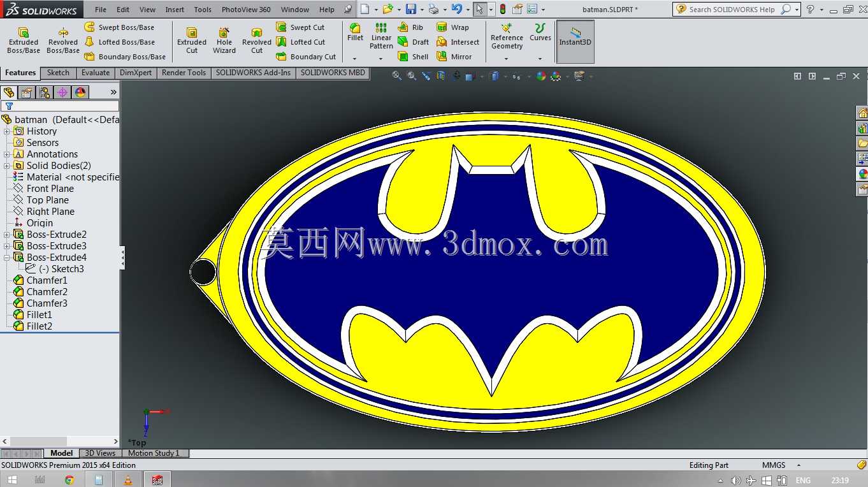868x487 pixels.
Task: Switch to the Render Tools tab
Action: (x=184, y=73)
